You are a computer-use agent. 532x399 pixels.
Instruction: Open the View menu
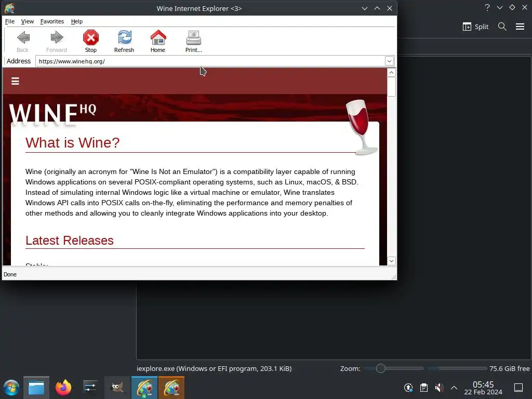[x=28, y=21]
